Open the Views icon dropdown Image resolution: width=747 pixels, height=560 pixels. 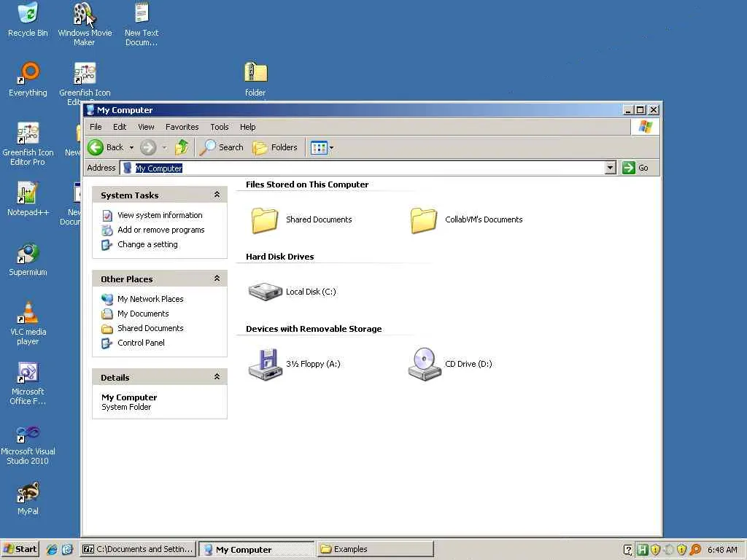pos(322,147)
